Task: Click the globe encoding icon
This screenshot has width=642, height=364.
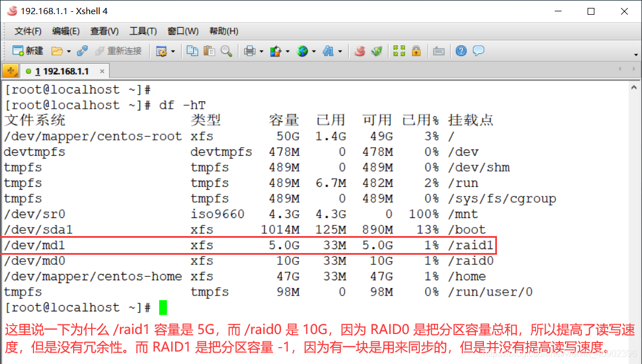Action: pos(302,51)
